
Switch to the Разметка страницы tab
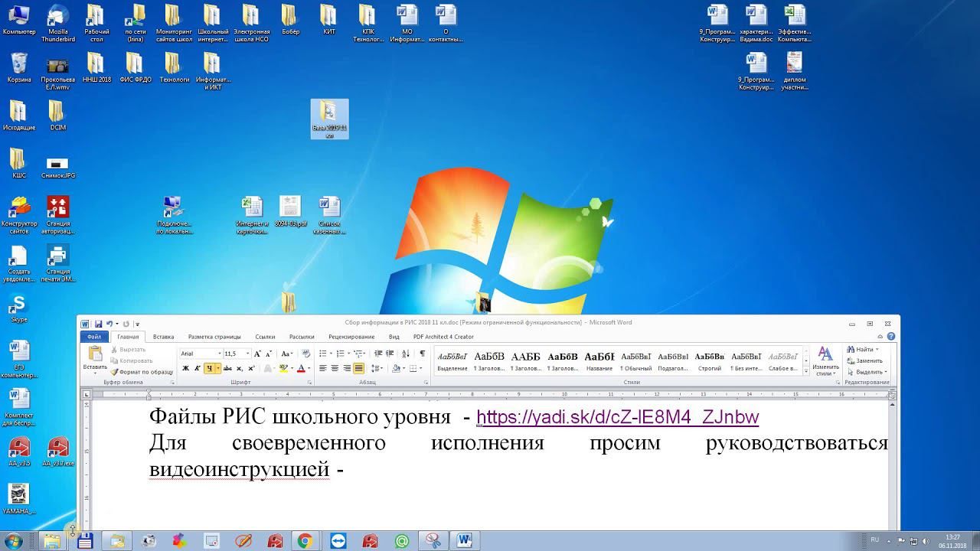point(214,337)
